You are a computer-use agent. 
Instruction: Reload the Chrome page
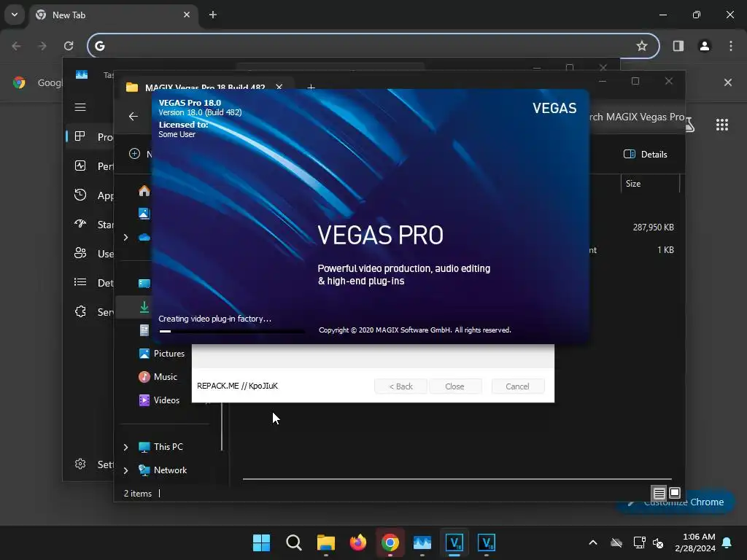click(69, 46)
